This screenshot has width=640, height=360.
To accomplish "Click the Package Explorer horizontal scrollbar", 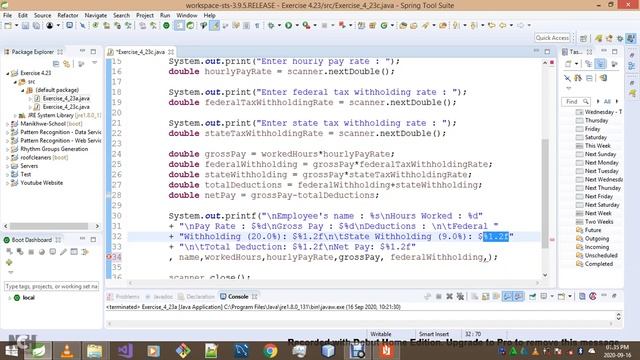I will (x=49, y=226).
